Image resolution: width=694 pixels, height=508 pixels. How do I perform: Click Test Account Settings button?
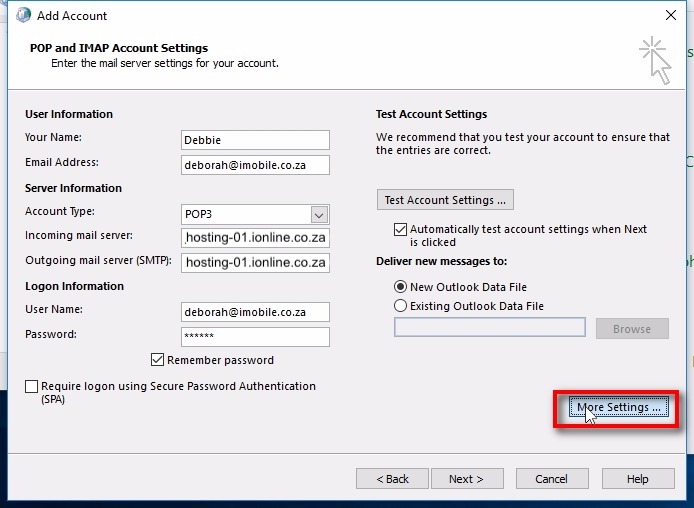(x=445, y=200)
